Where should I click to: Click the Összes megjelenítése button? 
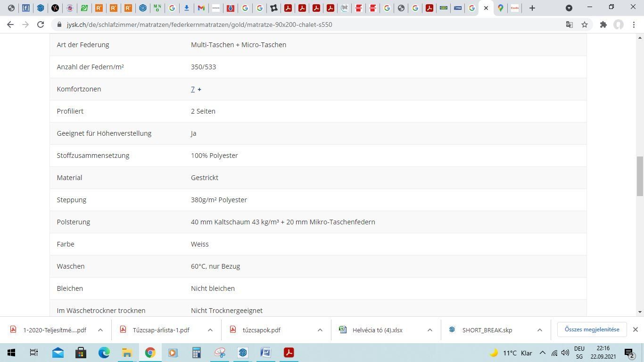tap(592, 329)
